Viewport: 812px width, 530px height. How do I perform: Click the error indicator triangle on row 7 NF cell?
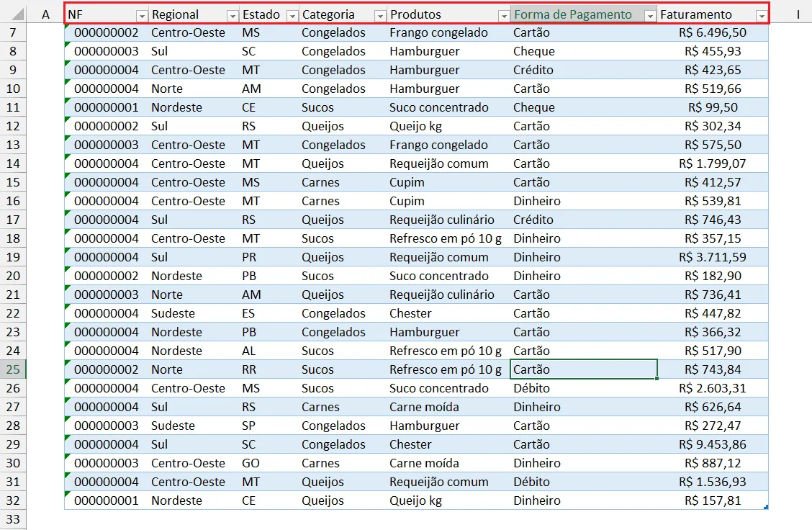pyautogui.click(x=68, y=26)
